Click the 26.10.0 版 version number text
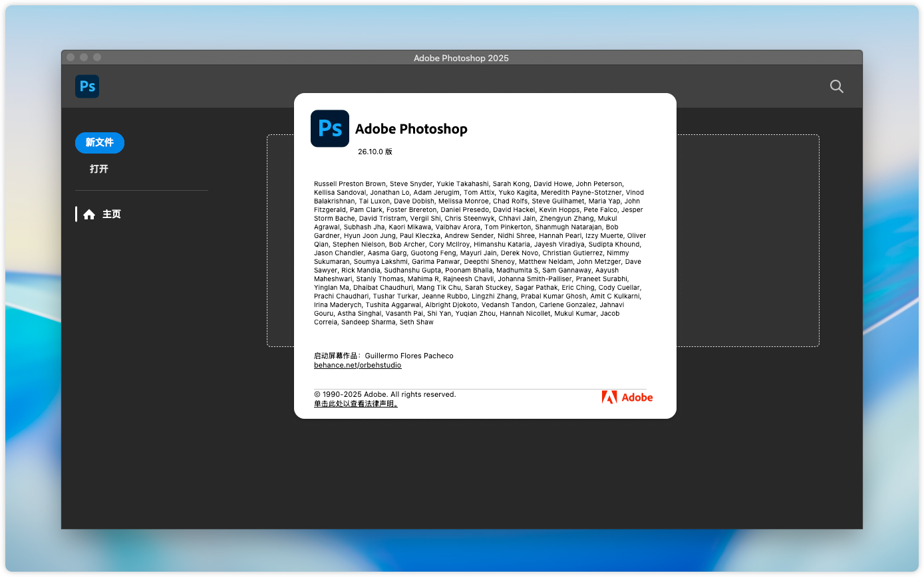The width and height of the screenshot is (924, 577). (375, 152)
